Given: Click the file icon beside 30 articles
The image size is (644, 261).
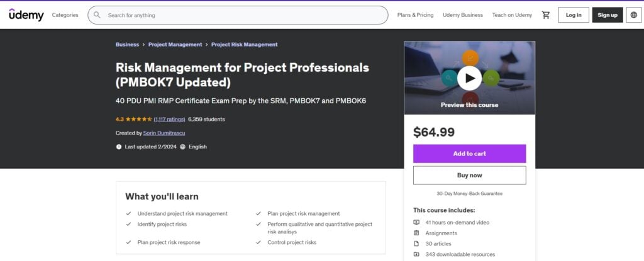Looking at the screenshot, I should 416,244.
